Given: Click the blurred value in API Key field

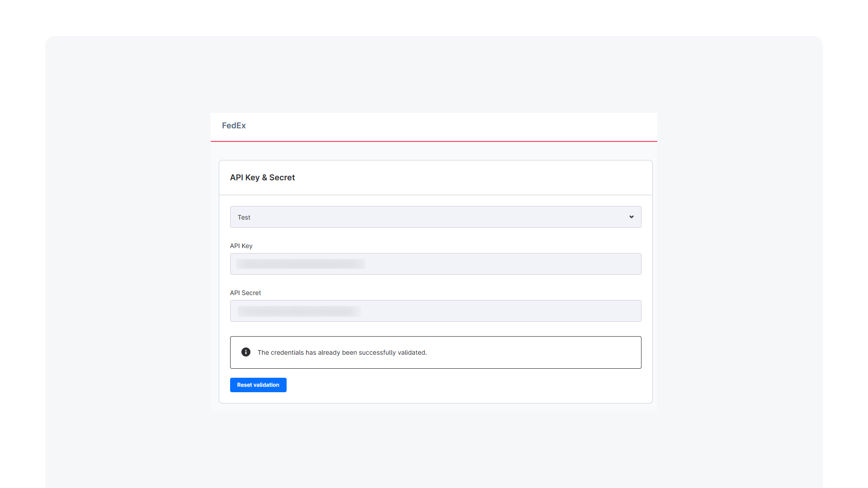Looking at the screenshot, I should click(x=301, y=264).
